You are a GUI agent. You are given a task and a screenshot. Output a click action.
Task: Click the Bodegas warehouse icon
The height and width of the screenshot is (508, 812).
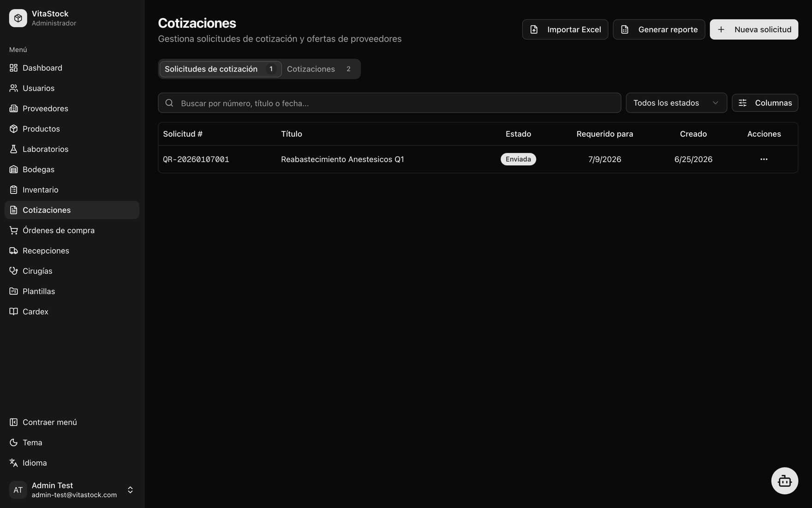(x=13, y=169)
